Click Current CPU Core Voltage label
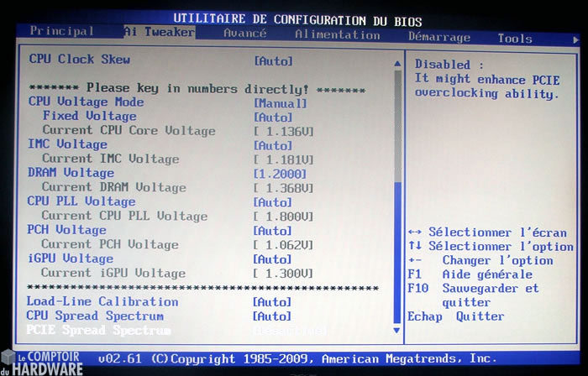The height and width of the screenshot is (376, 588). point(129,130)
